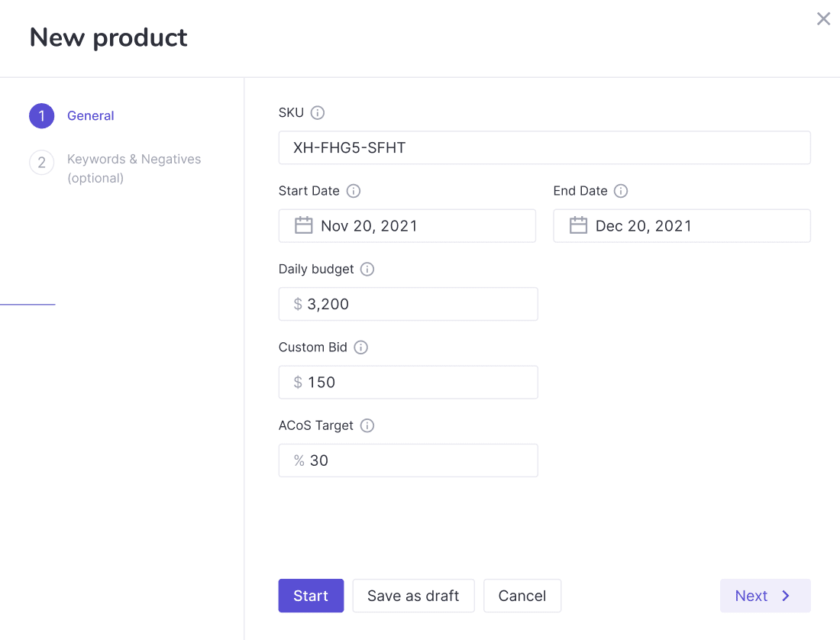Select the step 1 circle indicator
840x640 pixels.
coord(44,115)
